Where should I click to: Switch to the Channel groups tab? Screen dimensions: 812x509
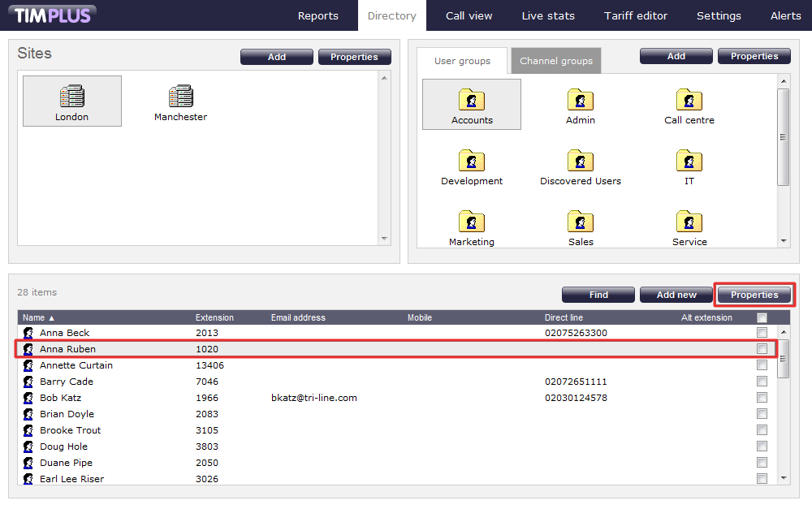556,61
